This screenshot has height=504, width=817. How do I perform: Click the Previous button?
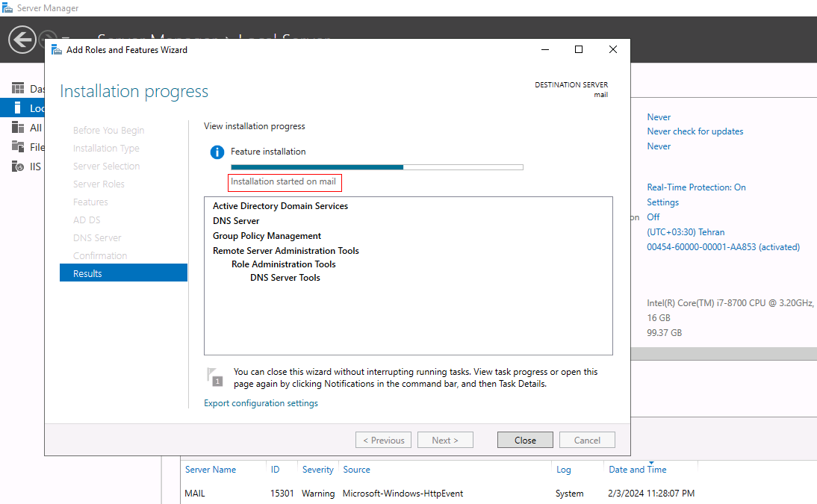point(384,440)
